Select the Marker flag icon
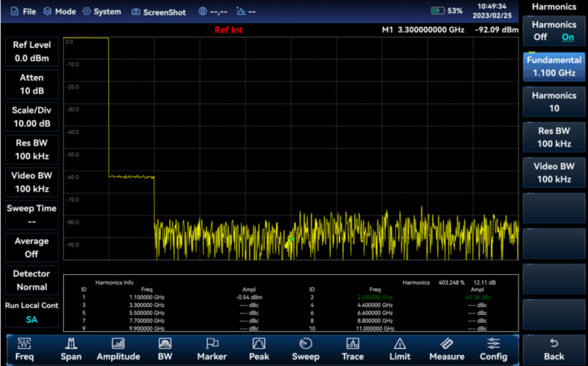Screen dimensions: 588x366 point(212,349)
